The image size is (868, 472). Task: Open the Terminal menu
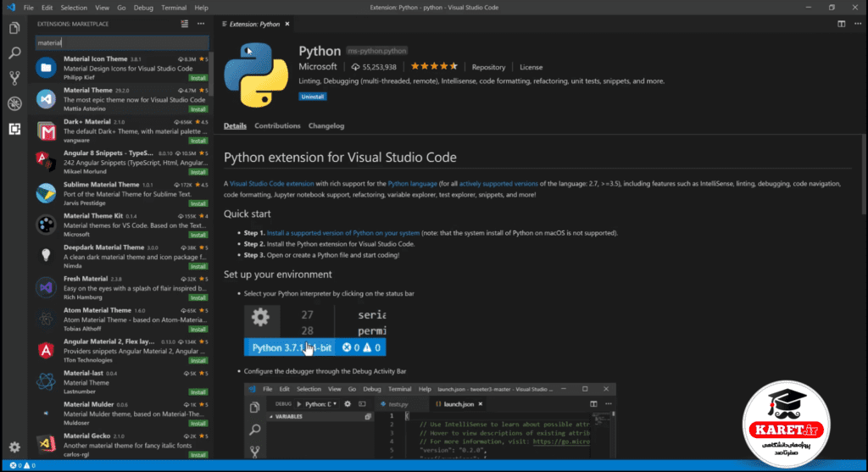(174, 8)
